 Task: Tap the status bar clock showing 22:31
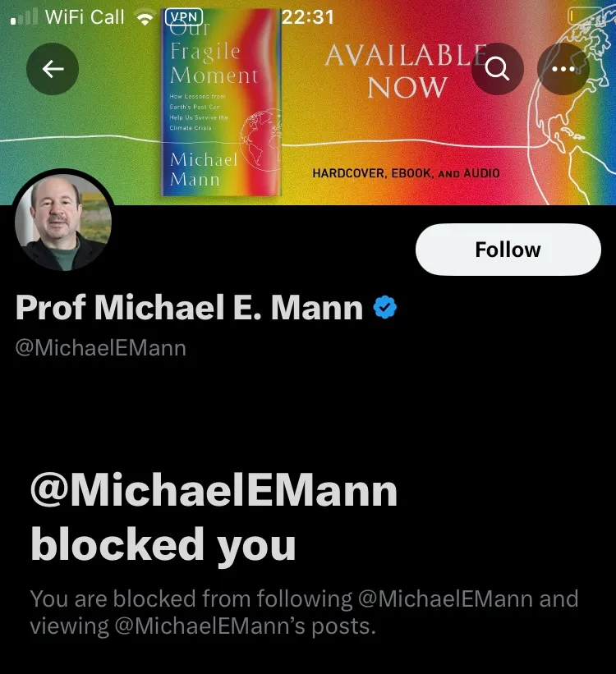(307, 17)
